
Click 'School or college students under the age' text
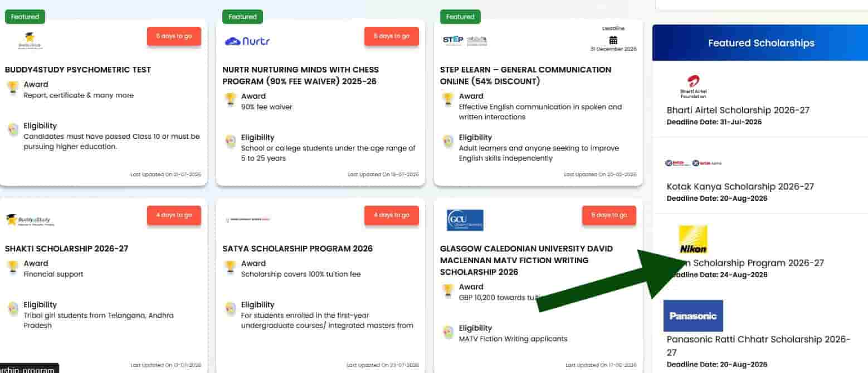328,153
